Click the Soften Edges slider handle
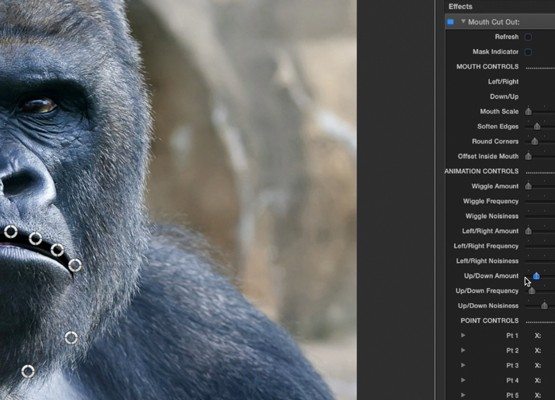The height and width of the screenshot is (400, 555). tap(537, 126)
